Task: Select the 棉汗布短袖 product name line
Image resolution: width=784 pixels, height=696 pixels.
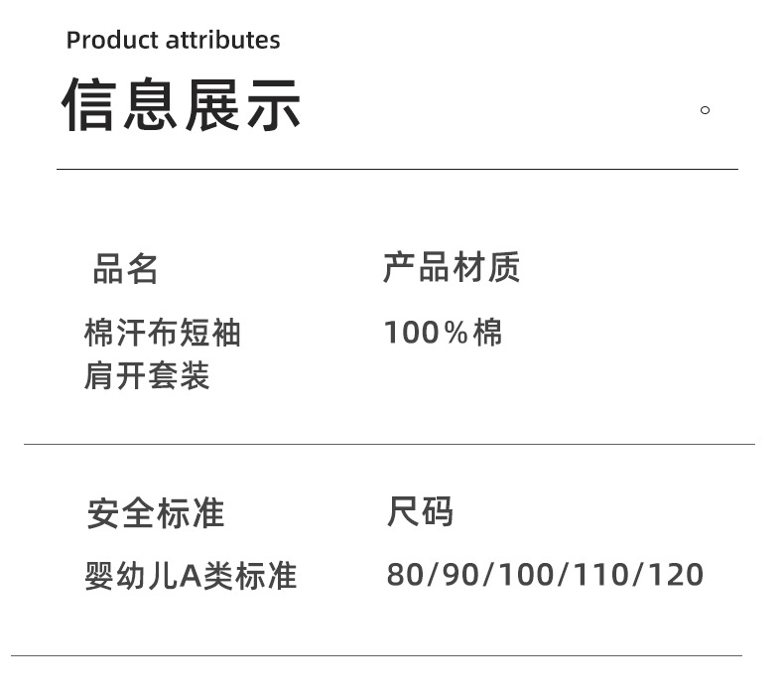Action: click(x=163, y=333)
